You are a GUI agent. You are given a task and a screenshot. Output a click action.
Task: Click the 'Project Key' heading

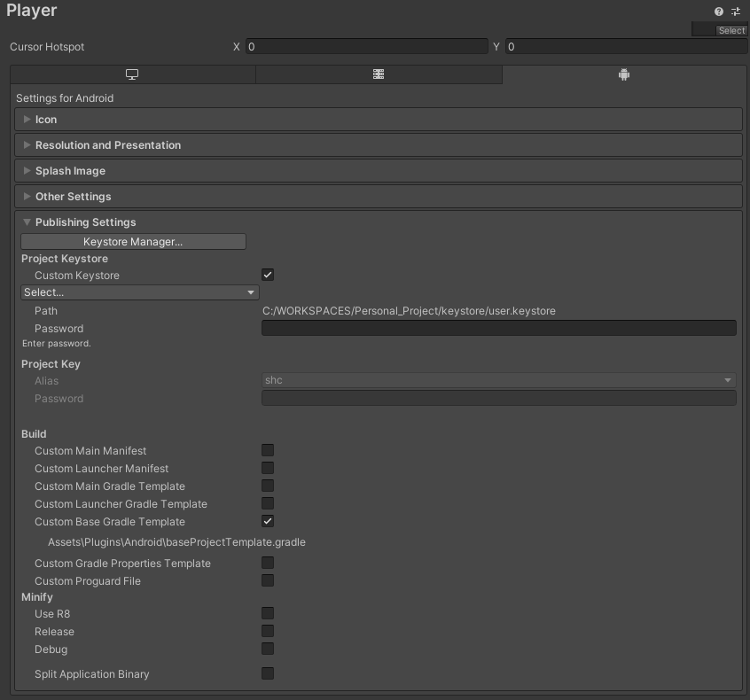pos(51,364)
